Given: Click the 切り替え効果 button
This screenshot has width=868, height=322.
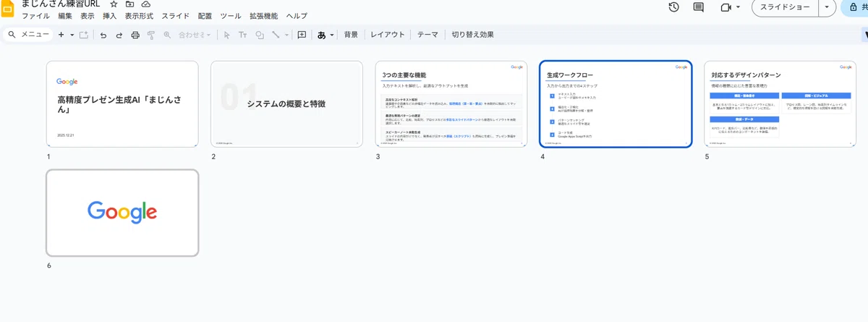Looking at the screenshot, I should [472, 35].
